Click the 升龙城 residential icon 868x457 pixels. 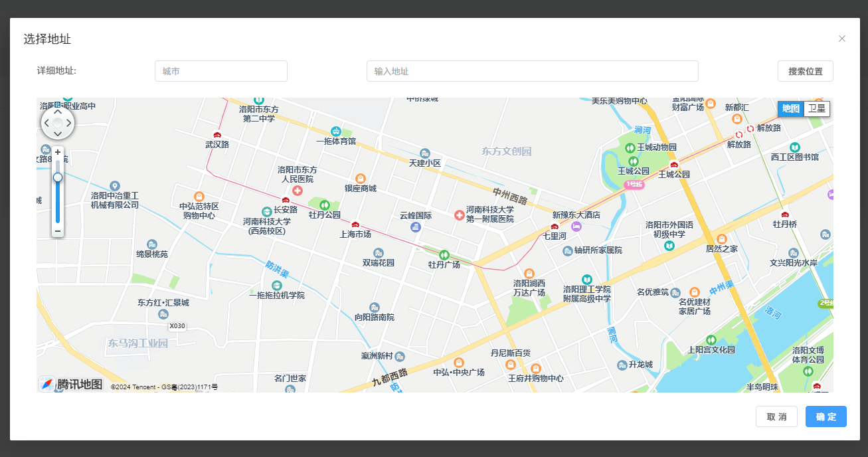pos(622,365)
